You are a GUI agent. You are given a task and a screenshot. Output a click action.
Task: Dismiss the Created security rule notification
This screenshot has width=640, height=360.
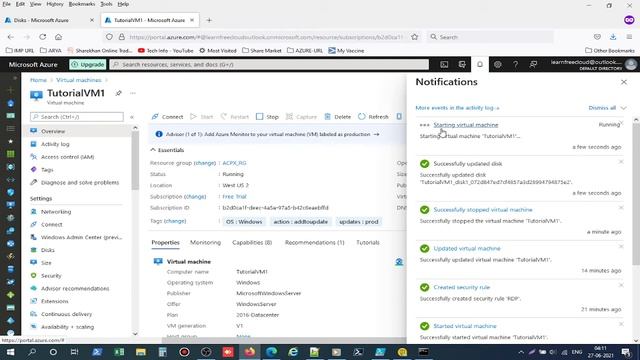point(621,285)
